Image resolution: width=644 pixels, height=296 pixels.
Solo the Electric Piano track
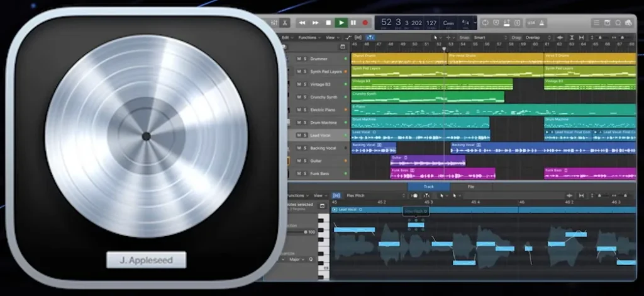click(x=305, y=110)
